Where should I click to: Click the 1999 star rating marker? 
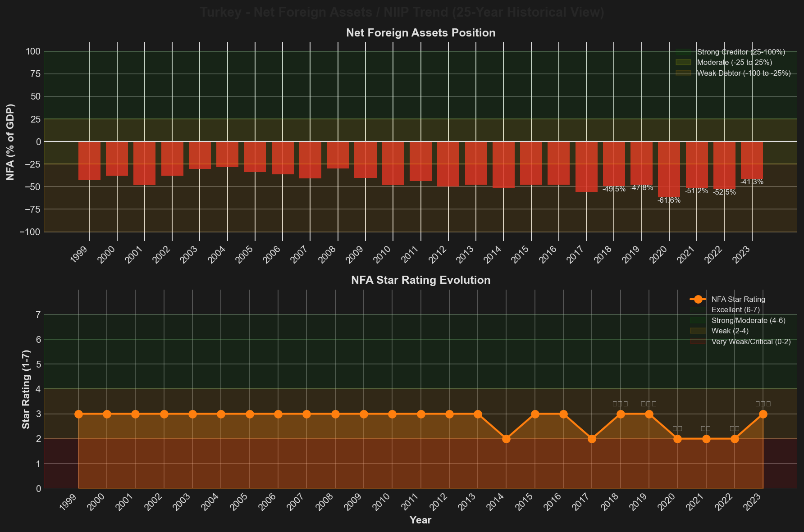click(x=78, y=414)
